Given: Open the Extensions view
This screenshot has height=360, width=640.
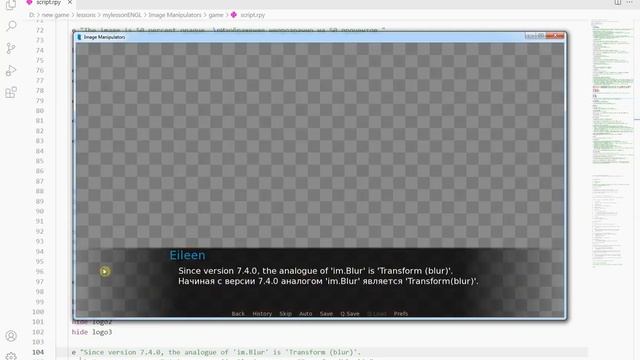Looking at the screenshot, I should pyautogui.click(x=11, y=92).
